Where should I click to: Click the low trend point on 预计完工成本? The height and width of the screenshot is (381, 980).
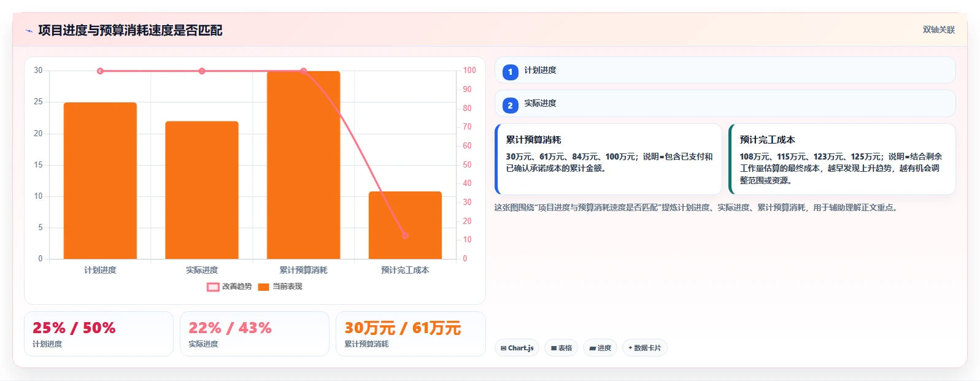tap(405, 236)
